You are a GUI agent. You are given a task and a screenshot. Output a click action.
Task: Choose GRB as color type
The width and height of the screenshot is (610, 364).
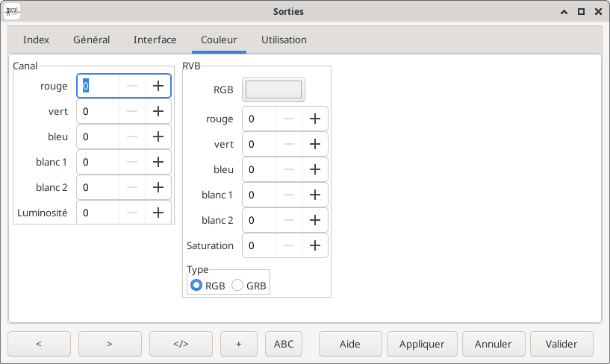[x=237, y=285]
